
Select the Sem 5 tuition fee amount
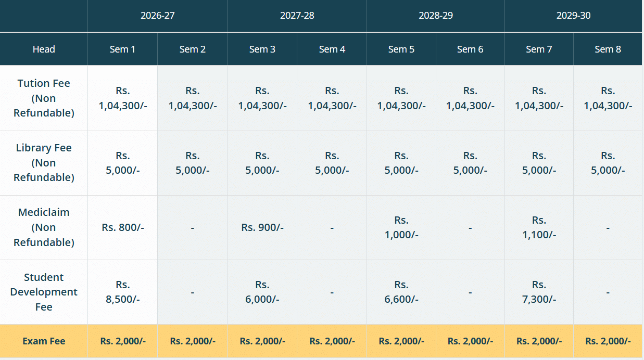pyautogui.click(x=401, y=98)
